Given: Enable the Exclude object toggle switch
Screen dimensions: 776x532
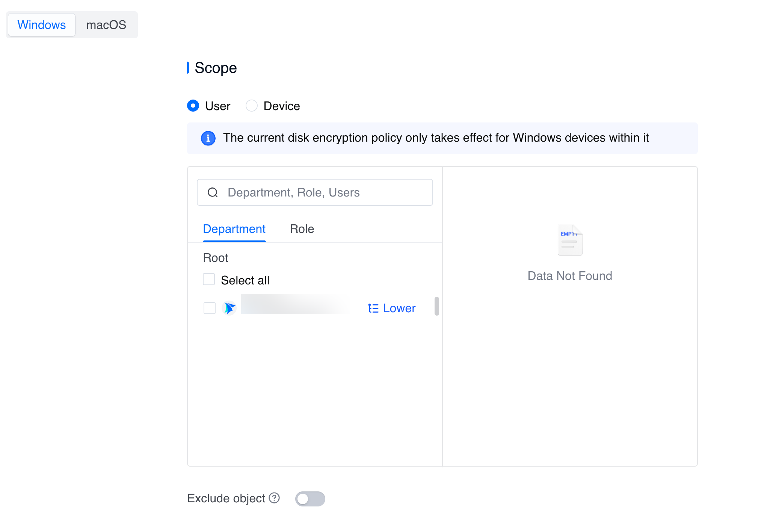Looking at the screenshot, I should (310, 499).
